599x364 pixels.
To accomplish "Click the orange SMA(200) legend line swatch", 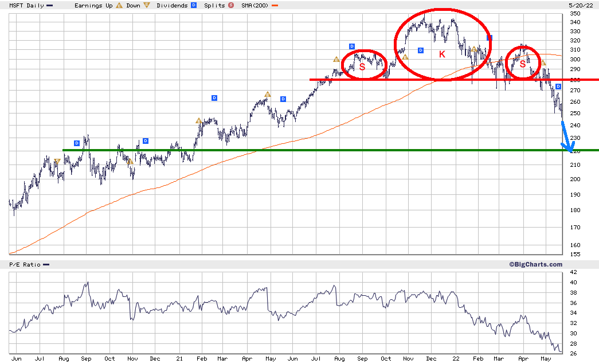I will (x=275, y=6).
